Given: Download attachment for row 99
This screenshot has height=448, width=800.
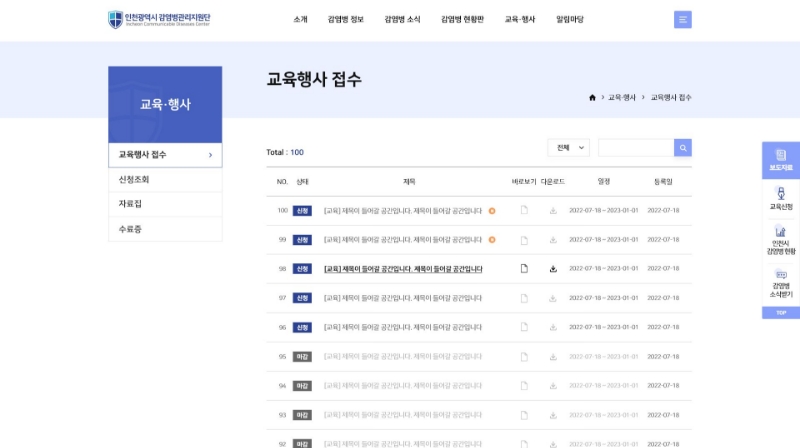Looking at the screenshot, I should 553,240.
